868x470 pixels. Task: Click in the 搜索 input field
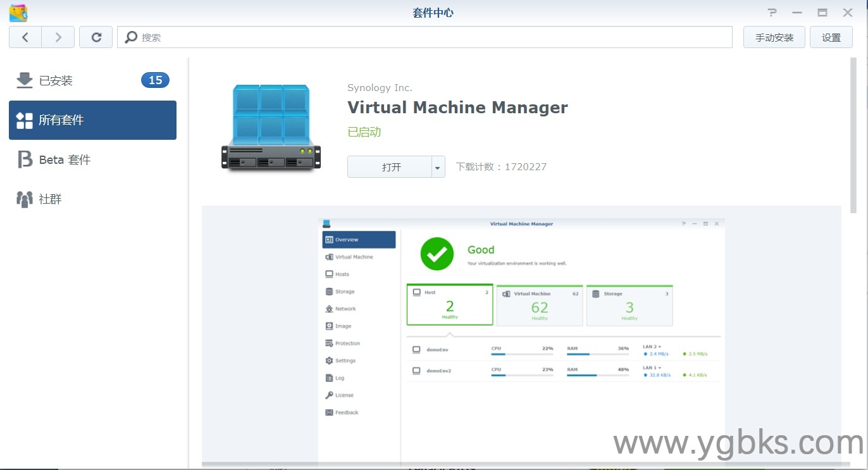click(430, 37)
